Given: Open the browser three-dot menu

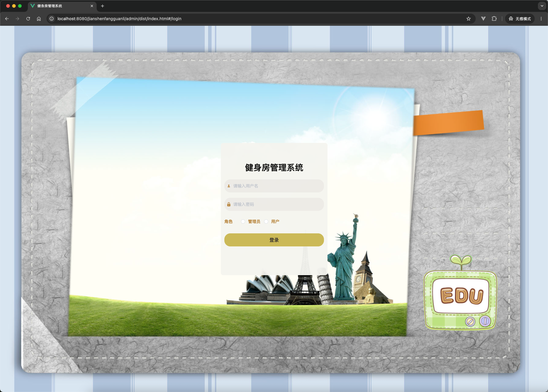Looking at the screenshot, I should point(541,19).
